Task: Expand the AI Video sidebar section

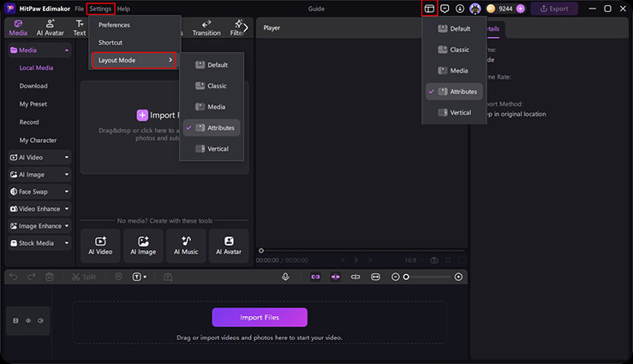Action: [x=39, y=158]
